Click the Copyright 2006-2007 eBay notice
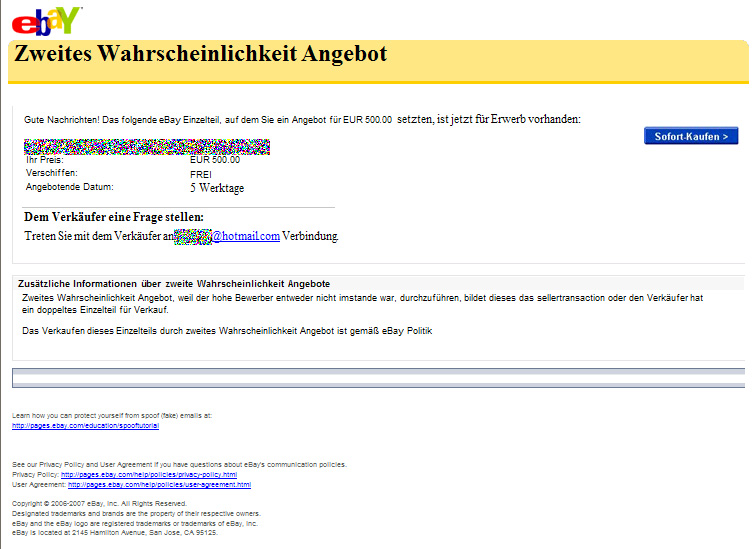Viewport: 752px width, 549px height. tap(98, 503)
